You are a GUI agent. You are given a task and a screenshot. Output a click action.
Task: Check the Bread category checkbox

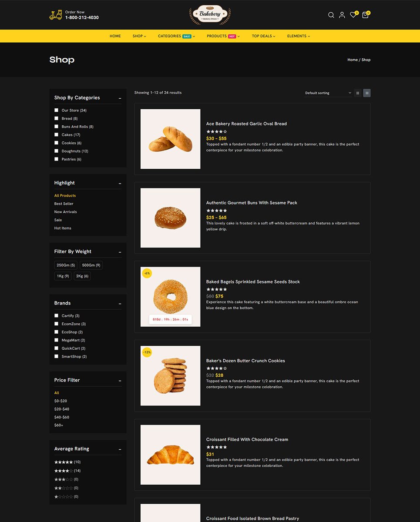(x=56, y=118)
